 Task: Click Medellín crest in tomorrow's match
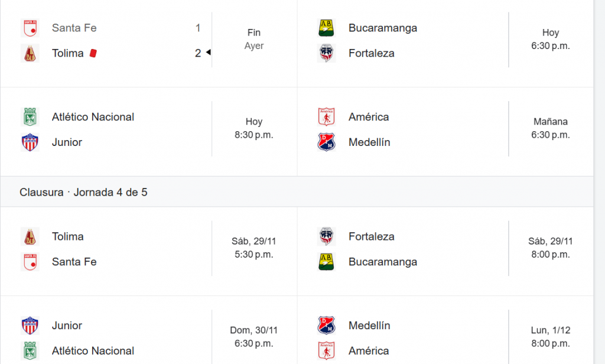coord(326,142)
